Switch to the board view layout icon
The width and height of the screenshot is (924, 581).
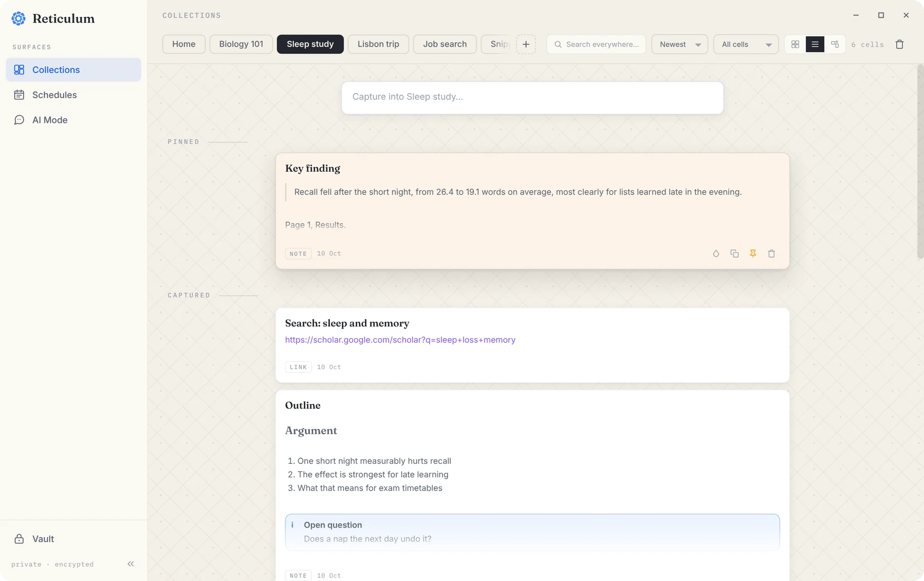[835, 44]
